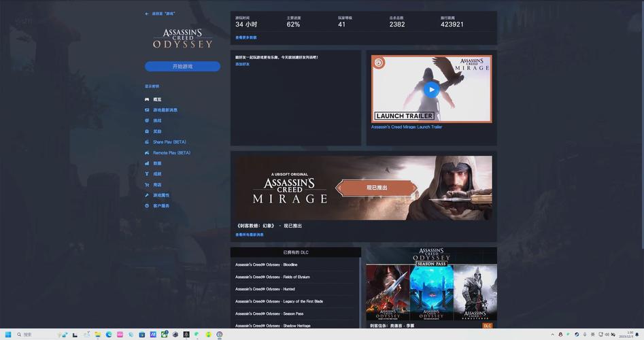Viewport: 644px width, 340px height.
Task: Click the taskbar clock and date
Action: 627,335
